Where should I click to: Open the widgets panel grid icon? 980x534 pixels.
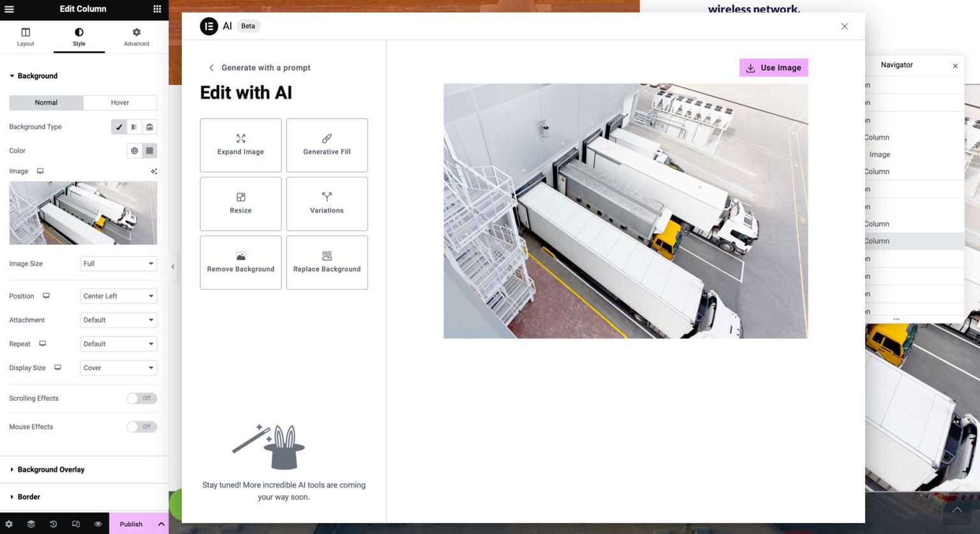[156, 8]
